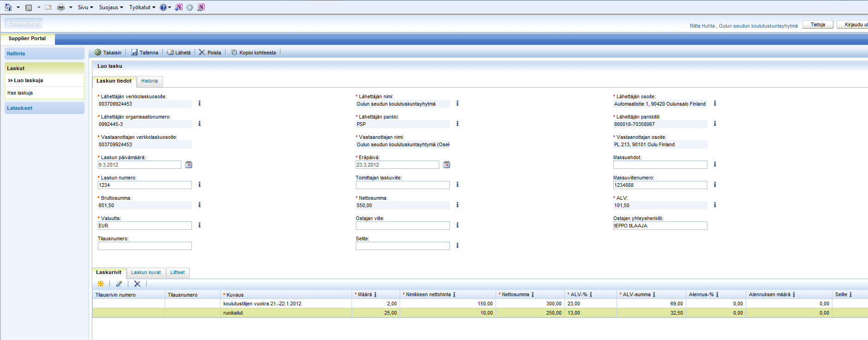The image size is (868, 340).
Task: Open Hallinta in the sidebar
Action: click(44, 54)
